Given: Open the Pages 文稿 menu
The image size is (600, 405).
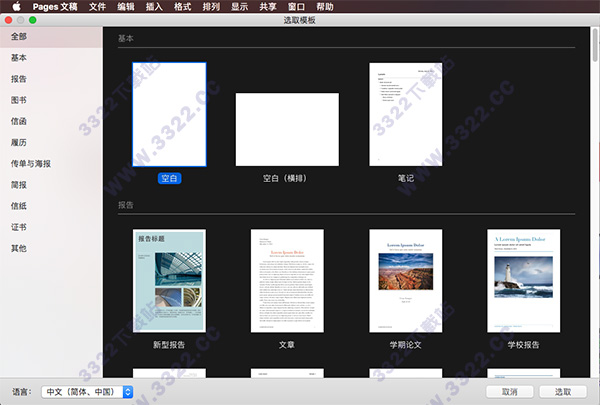Looking at the screenshot, I should (x=55, y=7).
